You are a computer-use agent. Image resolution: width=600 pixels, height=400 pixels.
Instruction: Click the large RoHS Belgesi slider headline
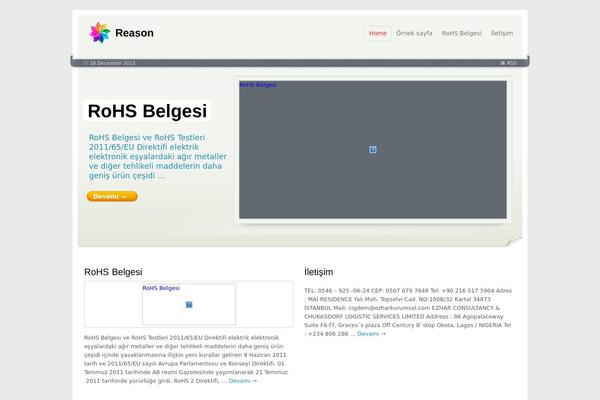147,111
